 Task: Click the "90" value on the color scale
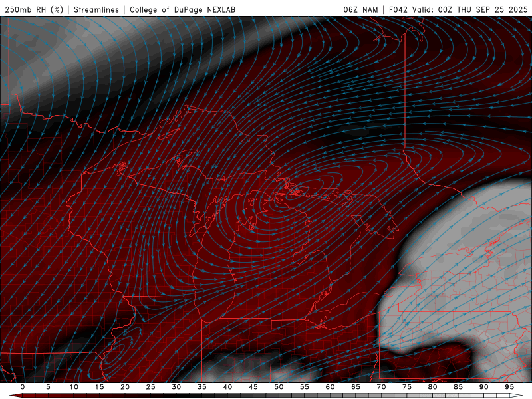(x=483, y=387)
